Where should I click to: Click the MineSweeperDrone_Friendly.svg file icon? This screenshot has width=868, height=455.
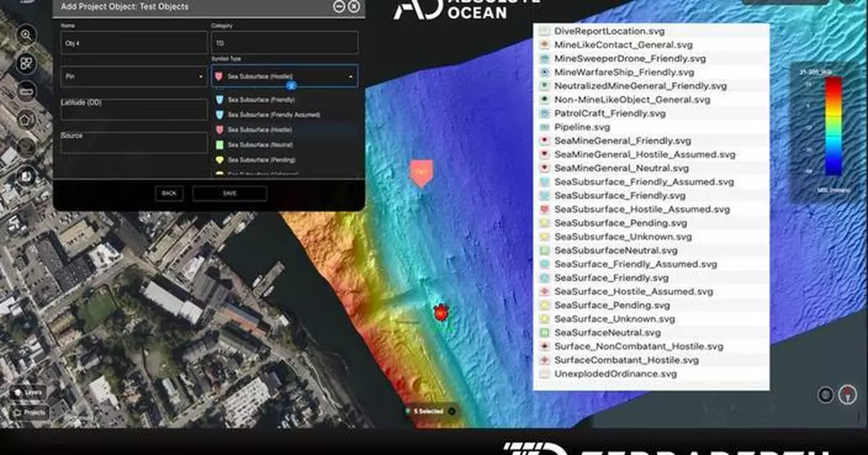pos(545,59)
